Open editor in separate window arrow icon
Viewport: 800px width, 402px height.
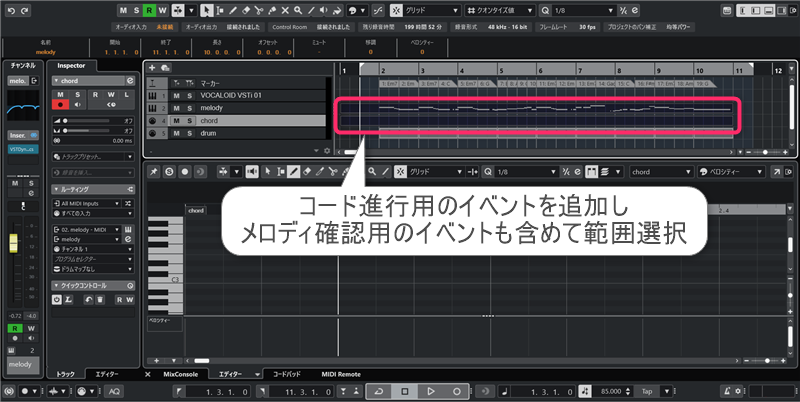pyautogui.click(x=777, y=172)
